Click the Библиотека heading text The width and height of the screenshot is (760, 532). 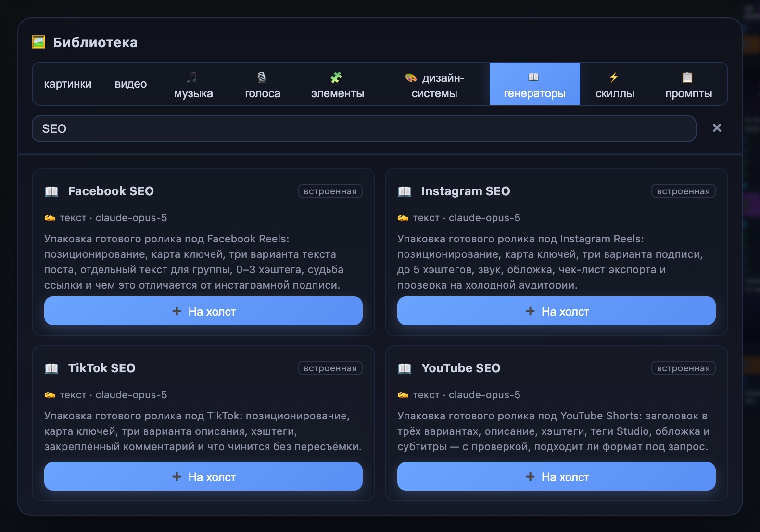[95, 42]
